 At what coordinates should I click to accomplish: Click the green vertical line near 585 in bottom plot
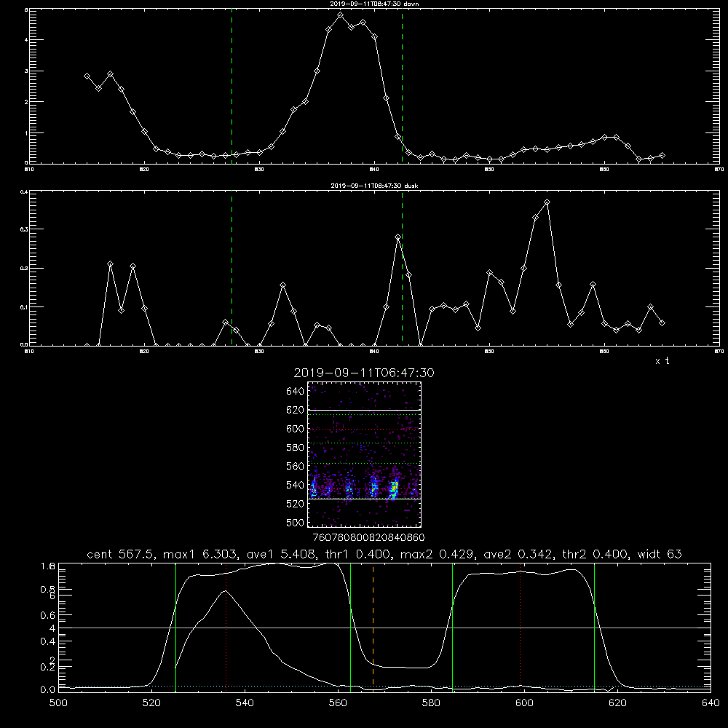(x=452, y=628)
